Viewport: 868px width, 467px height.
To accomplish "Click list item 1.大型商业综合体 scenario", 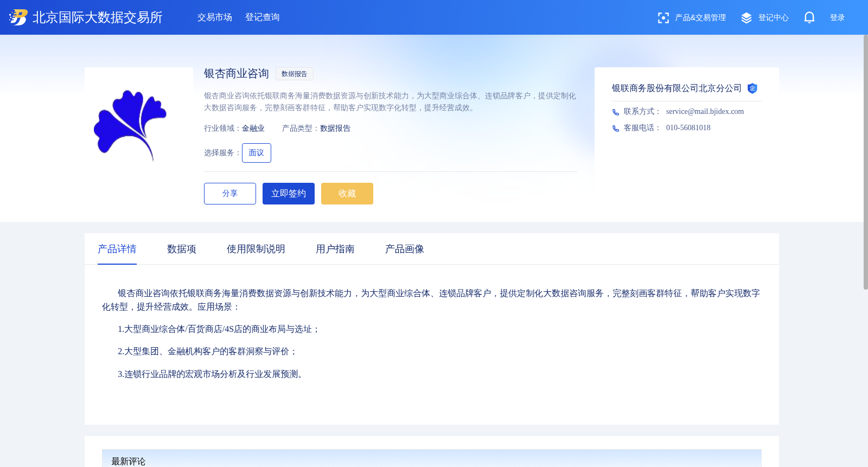I will pyautogui.click(x=219, y=329).
